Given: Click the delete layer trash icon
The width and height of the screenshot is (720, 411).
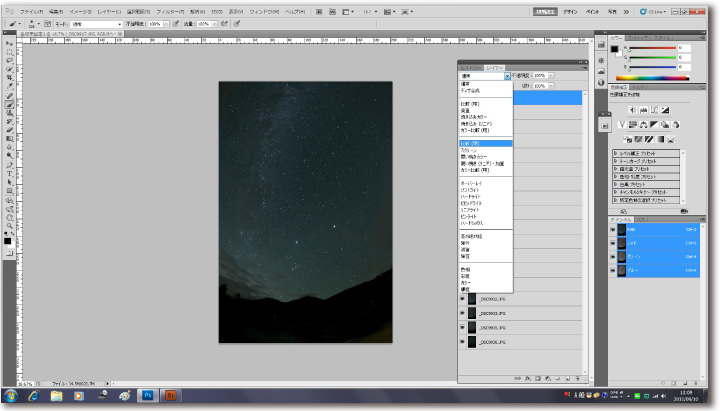Looking at the screenshot, I should [578, 378].
